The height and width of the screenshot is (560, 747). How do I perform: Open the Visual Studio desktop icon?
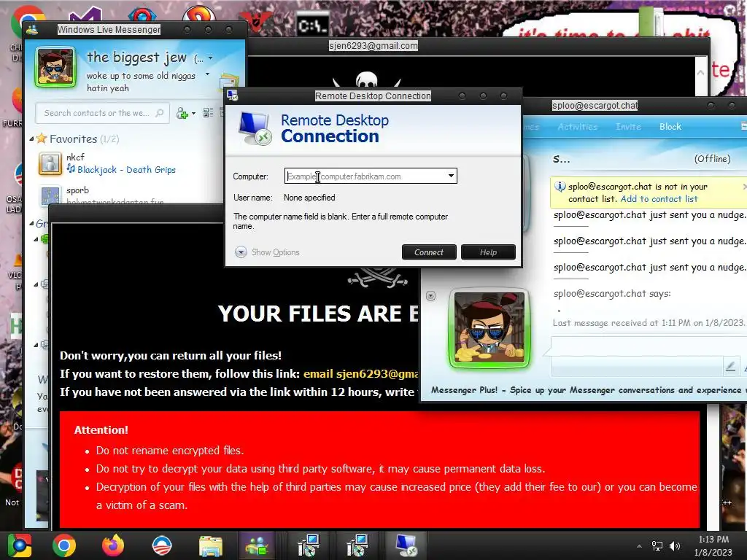(86, 15)
